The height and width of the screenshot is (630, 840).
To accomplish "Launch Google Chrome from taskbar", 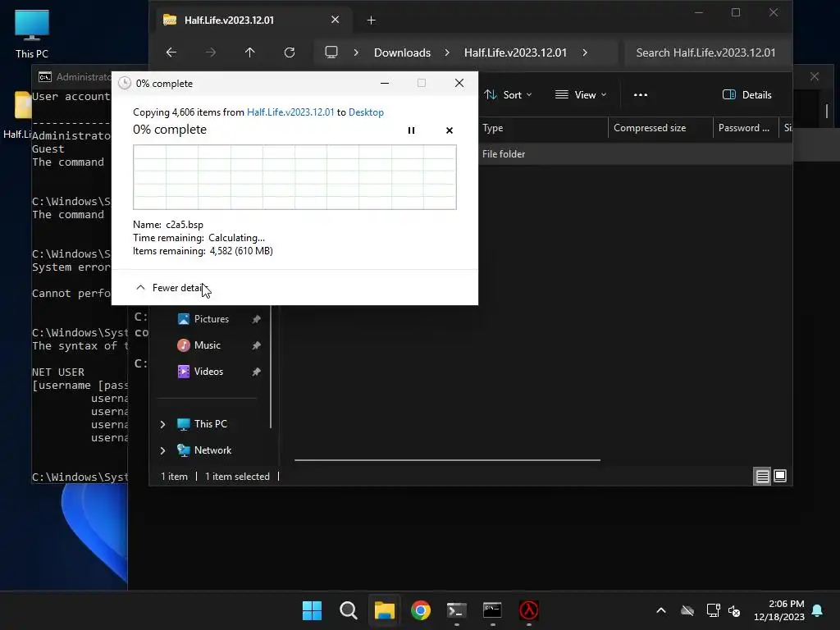I will click(x=421, y=610).
